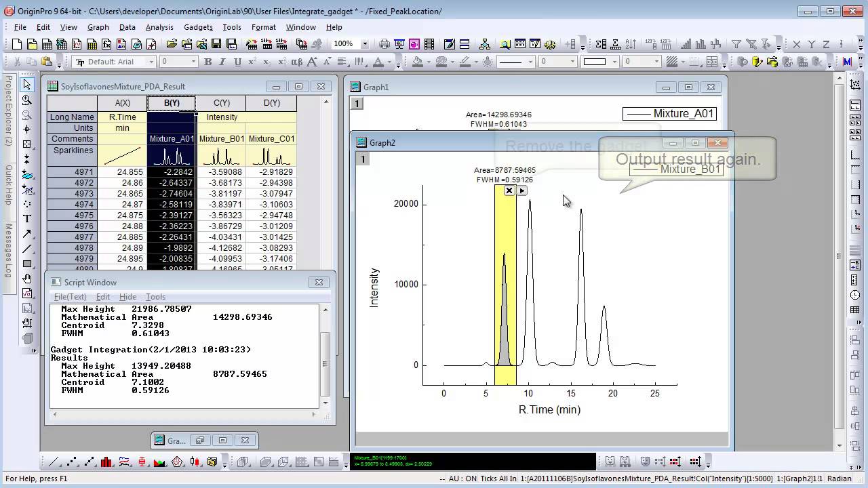
Task: Click the line color pen swatch
Action: (465, 62)
